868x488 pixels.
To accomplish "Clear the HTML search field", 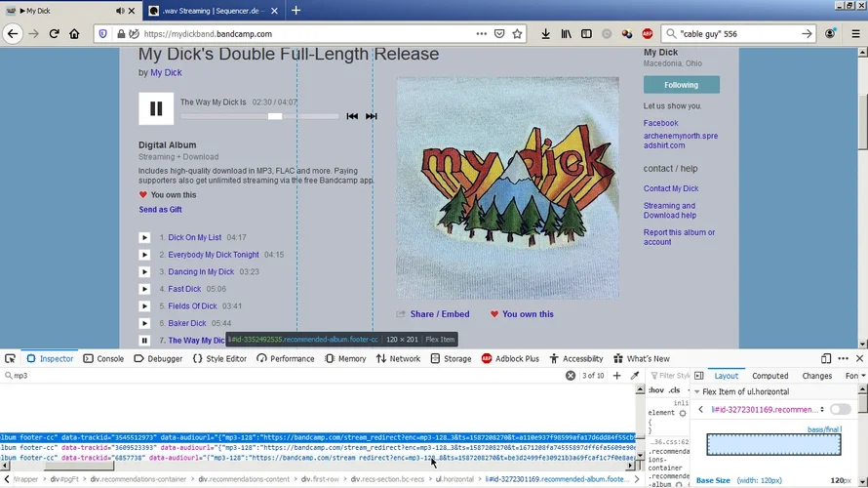I will (571, 376).
